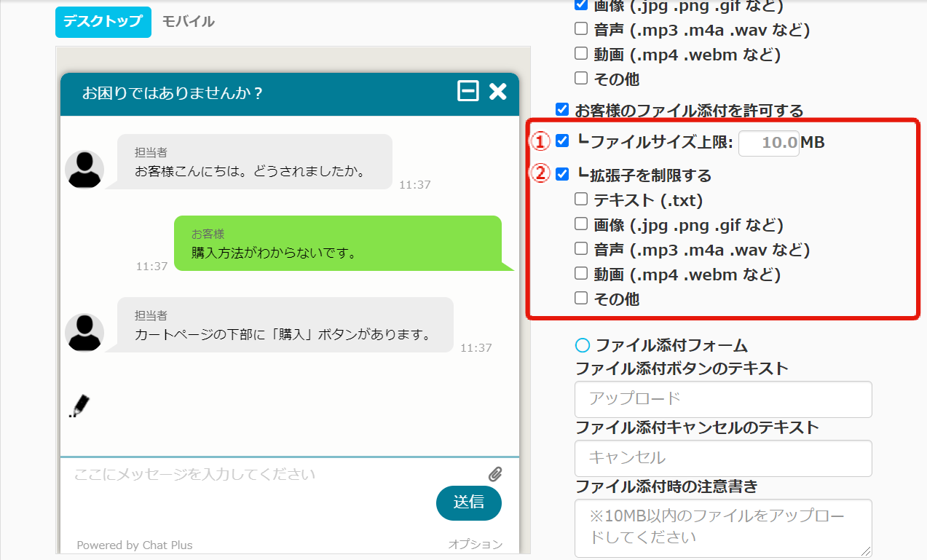This screenshot has width=927, height=560.
Task: Check テキスト (.txt) under 拡張子を制限する
Action: [x=580, y=199]
